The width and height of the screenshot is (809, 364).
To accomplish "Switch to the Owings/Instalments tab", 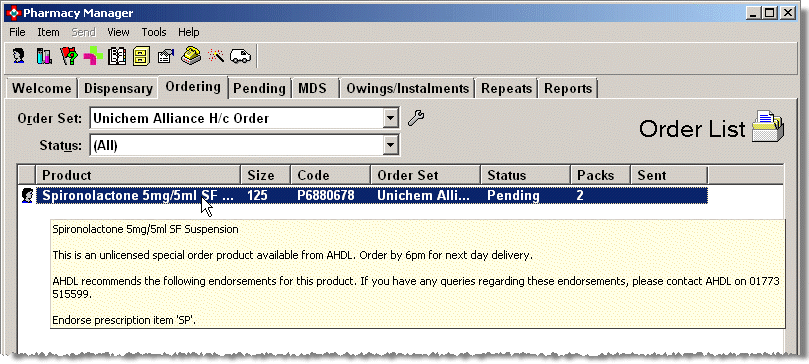I will [408, 88].
